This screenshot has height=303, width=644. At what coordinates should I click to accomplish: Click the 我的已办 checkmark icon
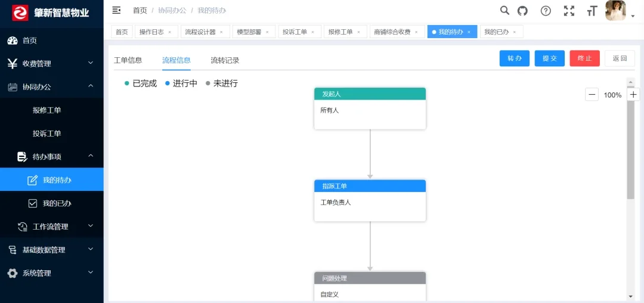[x=33, y=203]
